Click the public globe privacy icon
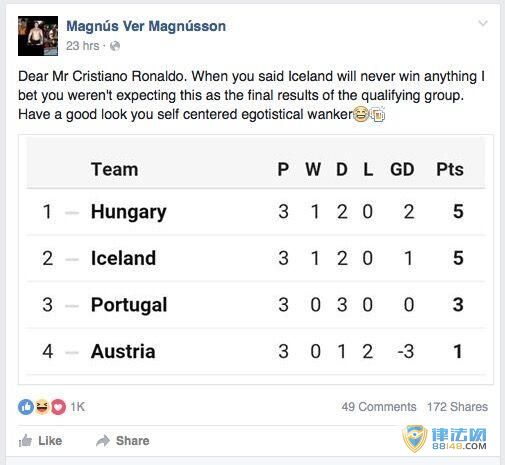505x465 pixels. (x=115, y=46)
